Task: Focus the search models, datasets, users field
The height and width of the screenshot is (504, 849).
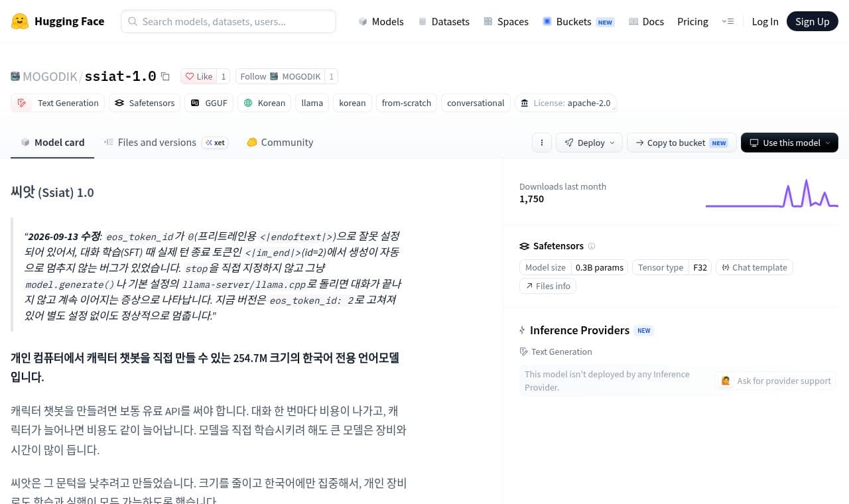Action: click(228, 21)
